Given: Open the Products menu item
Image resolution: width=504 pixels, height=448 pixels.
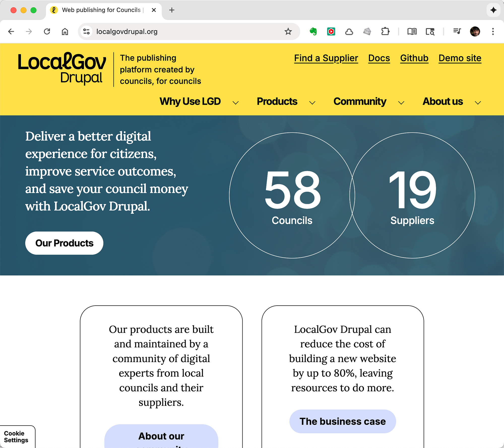Looking at the screenshot, I should (277, 101).
